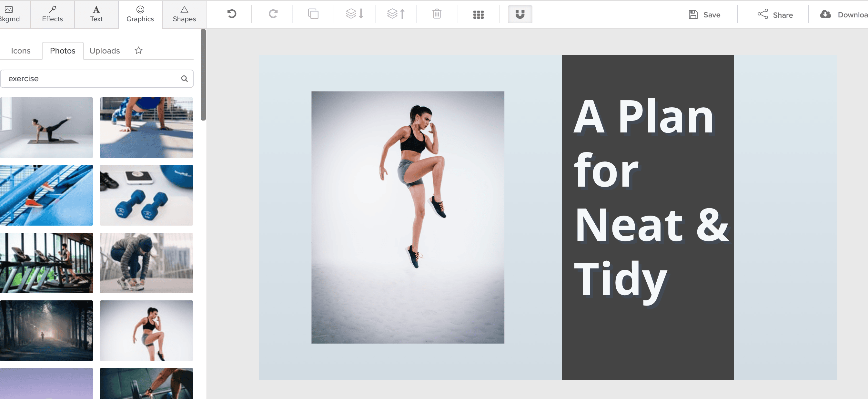
Task: Open the Shapes tab
Action: pos(184,14)
